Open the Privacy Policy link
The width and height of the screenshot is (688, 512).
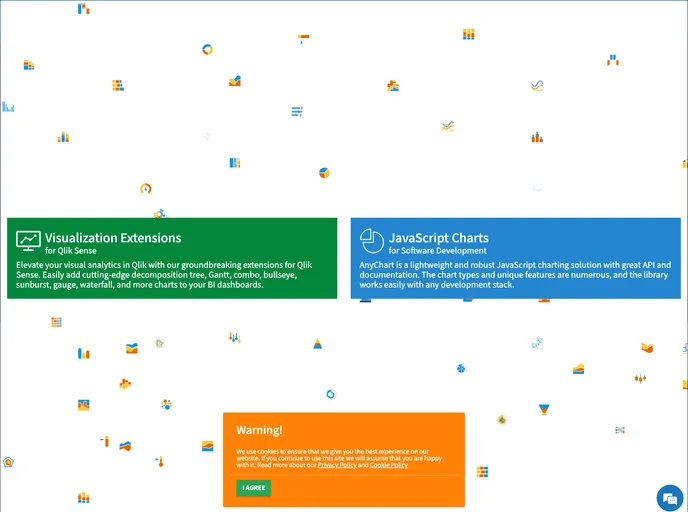tap(337, 465)
